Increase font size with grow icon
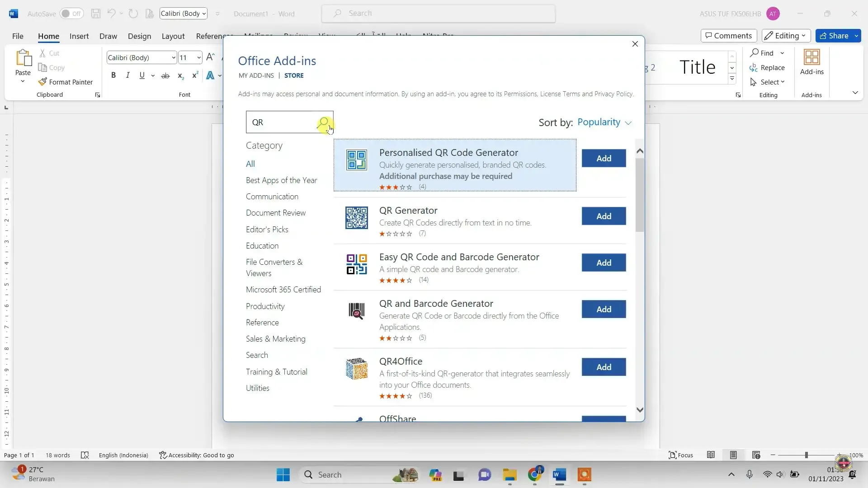This screenshot has width=868, height=488. [x=210, y=57]
